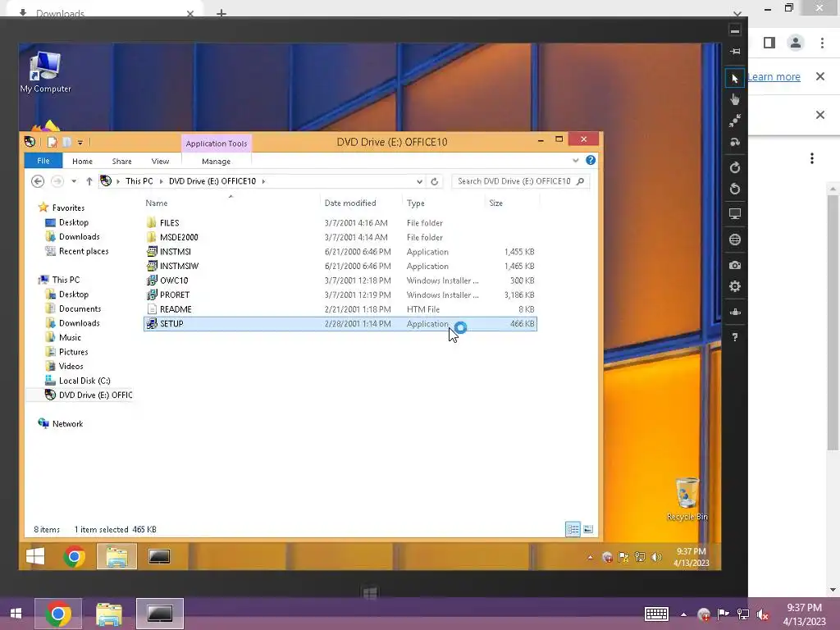
Task: Open host on-screen keyboard icon
Action: (x=656, y=614)
